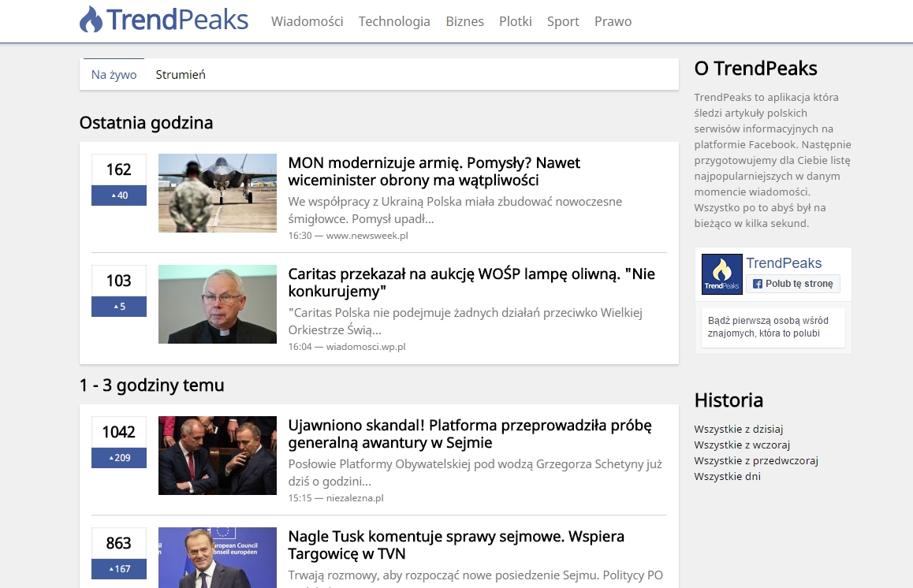
Task: Click the fighter jet article thumbnail
Action: [x=217, y=192]
